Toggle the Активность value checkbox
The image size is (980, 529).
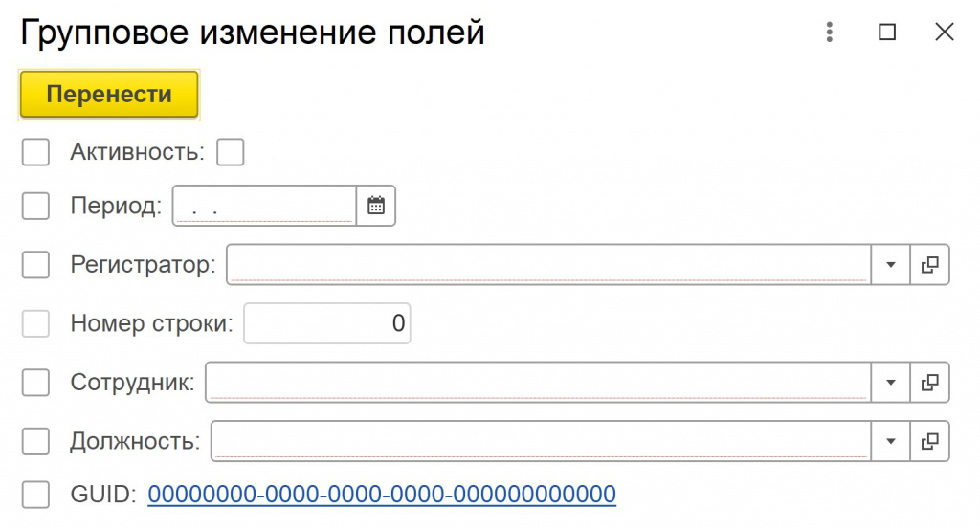point(231,152)
